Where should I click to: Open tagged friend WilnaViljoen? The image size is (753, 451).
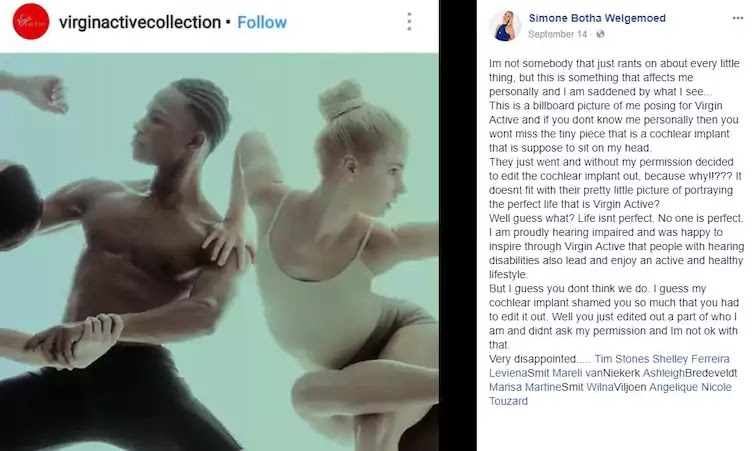click(x=616, y=387)
